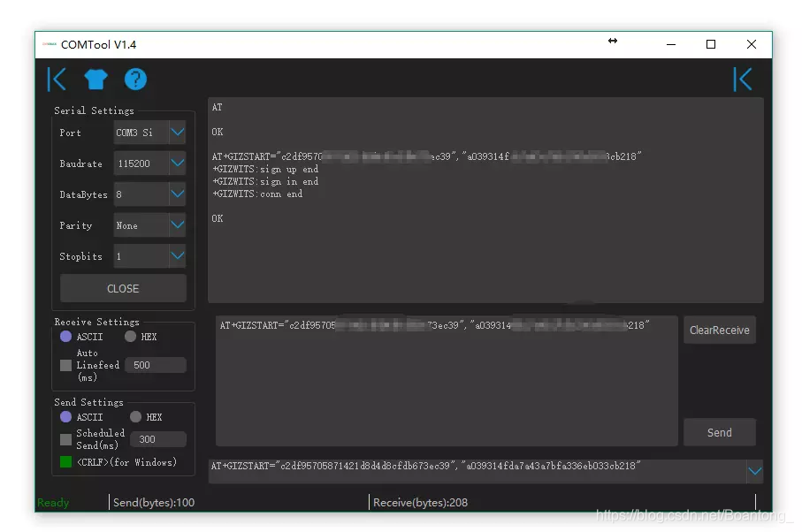802x532 pixels.
Task: Collapse the left settings panel arrow icon
Action: pyautogui.click(x=57, y=80)
